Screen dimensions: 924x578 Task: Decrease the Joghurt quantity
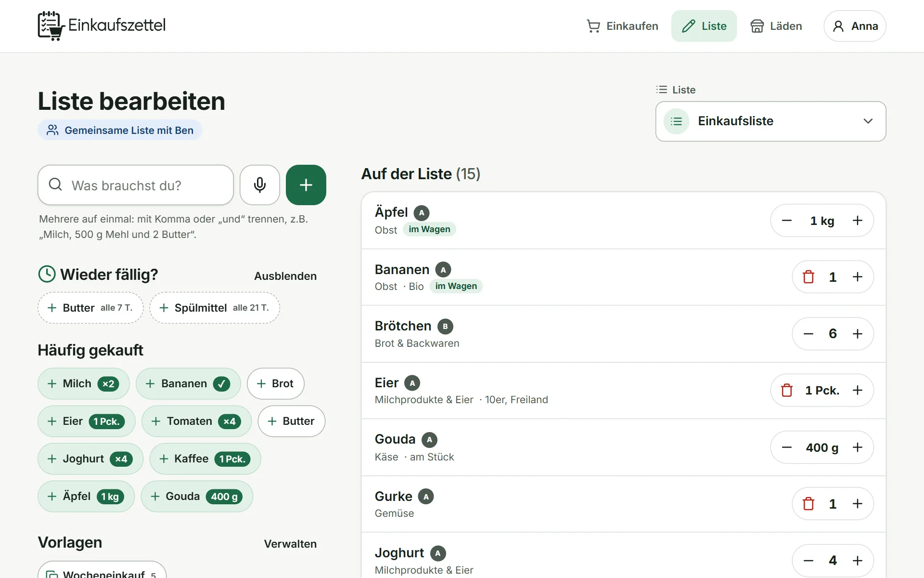(808, 561)
